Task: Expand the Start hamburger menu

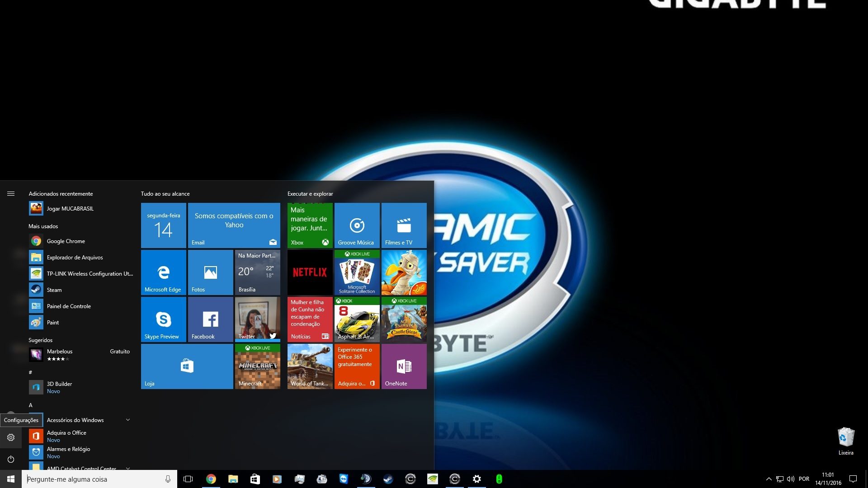Action: pos(11,193)
